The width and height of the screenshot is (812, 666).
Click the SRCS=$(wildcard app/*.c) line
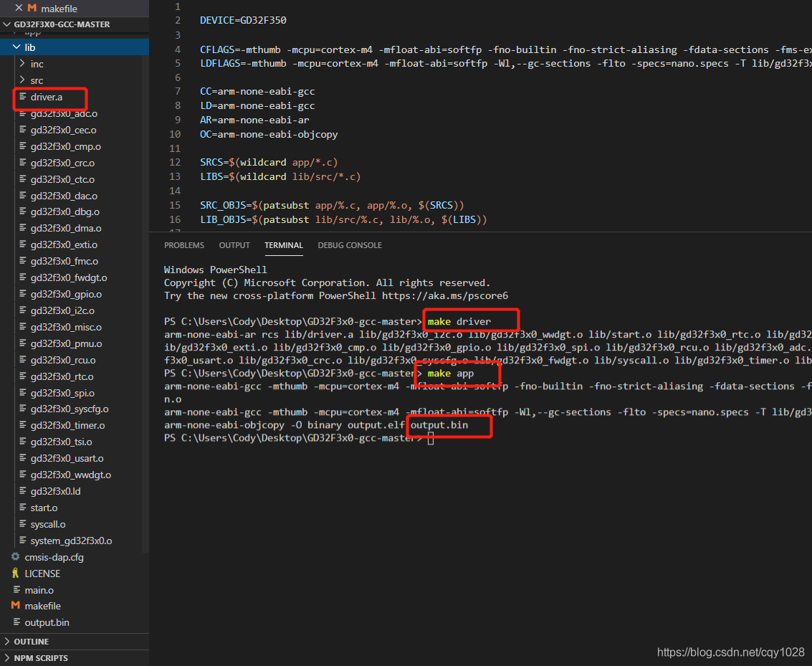269,162
